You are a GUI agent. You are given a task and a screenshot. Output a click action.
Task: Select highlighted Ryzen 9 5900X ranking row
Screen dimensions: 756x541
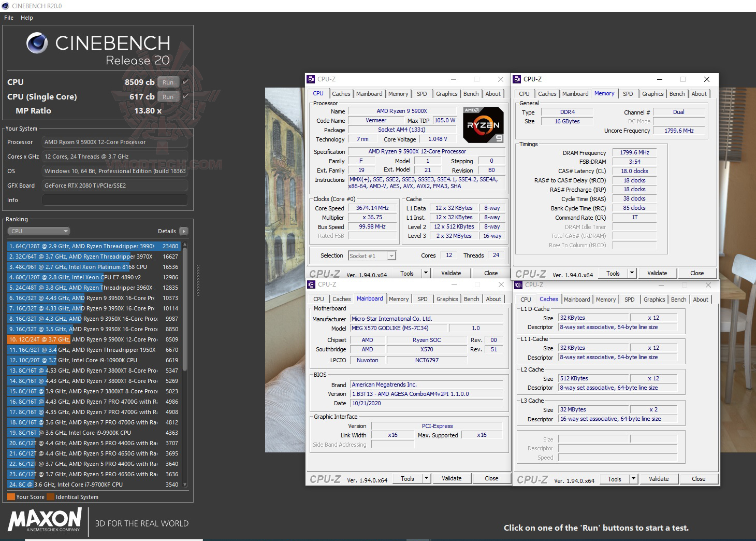pos(93,339)
